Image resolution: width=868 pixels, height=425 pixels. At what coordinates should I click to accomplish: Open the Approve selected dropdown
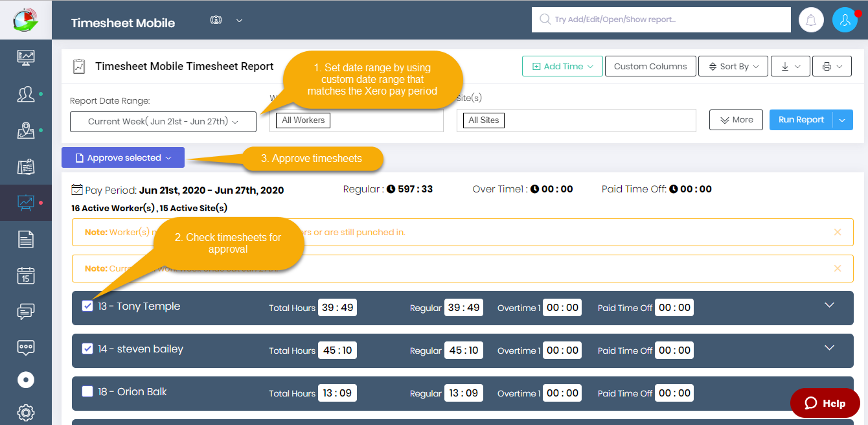123,158
